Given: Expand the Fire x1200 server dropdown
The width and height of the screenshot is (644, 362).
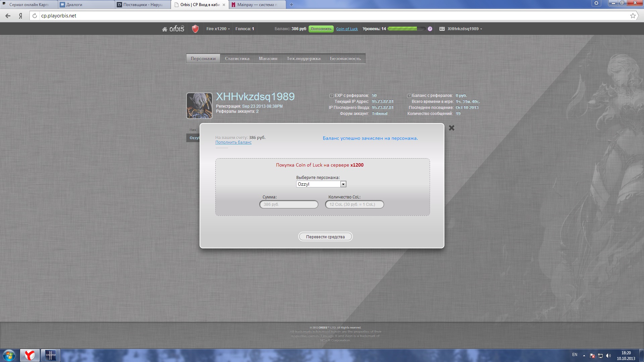Looking at the screenshot, I should tap(218, 29).
